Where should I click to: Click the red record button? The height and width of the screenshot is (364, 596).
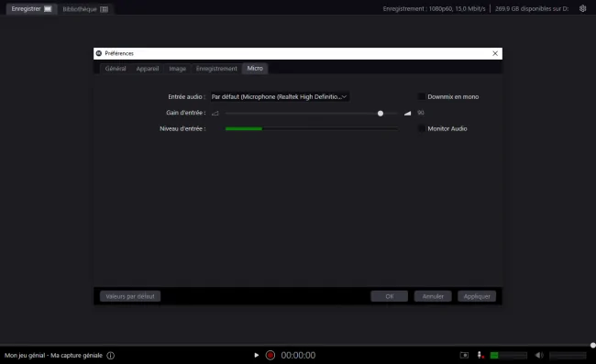[270, 355]
